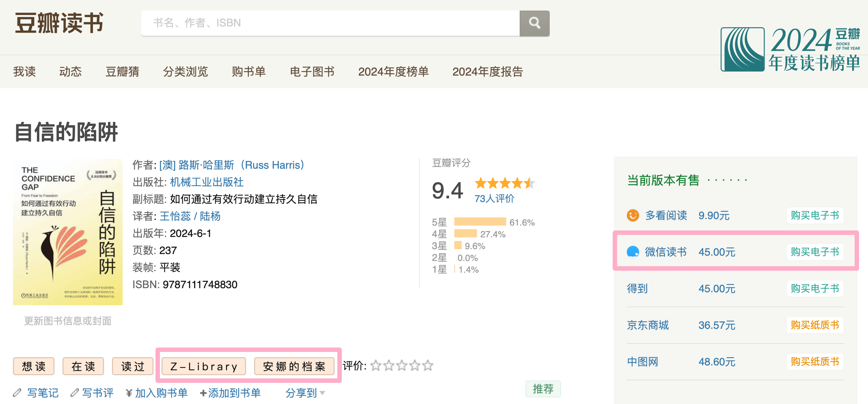Open the 得到 store link

[637, 289]
